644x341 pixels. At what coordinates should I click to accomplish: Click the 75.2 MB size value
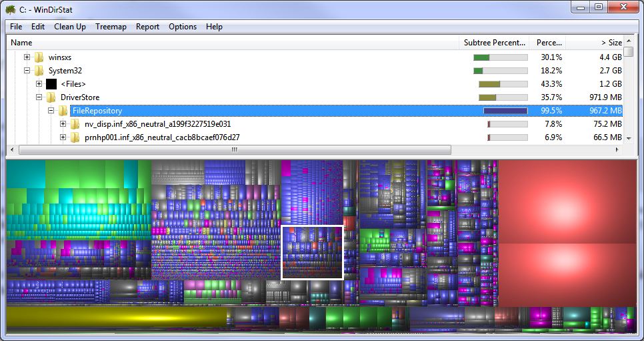(608, 124)
